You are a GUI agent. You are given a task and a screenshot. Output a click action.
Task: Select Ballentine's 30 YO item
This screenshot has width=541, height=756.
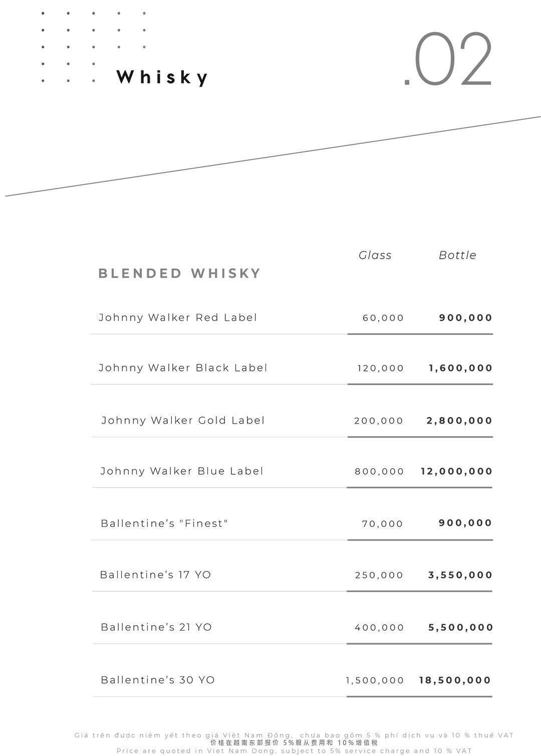(158, 680)
